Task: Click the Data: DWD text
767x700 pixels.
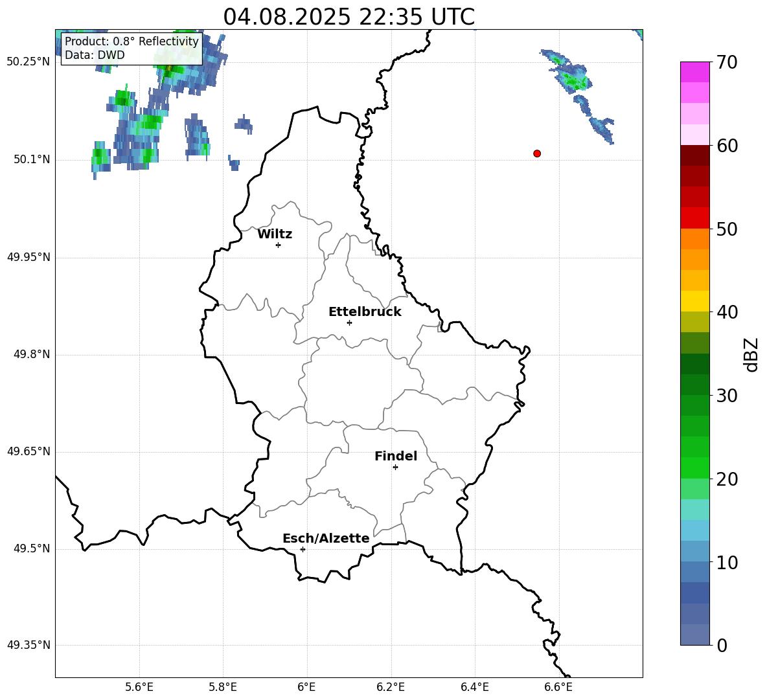Action: [95, 55]
